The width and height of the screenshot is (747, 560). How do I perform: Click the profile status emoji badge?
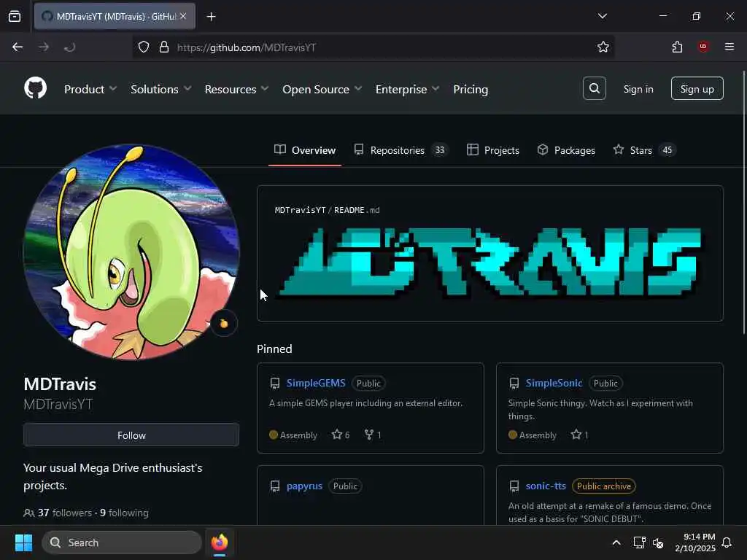click(224, 324)
